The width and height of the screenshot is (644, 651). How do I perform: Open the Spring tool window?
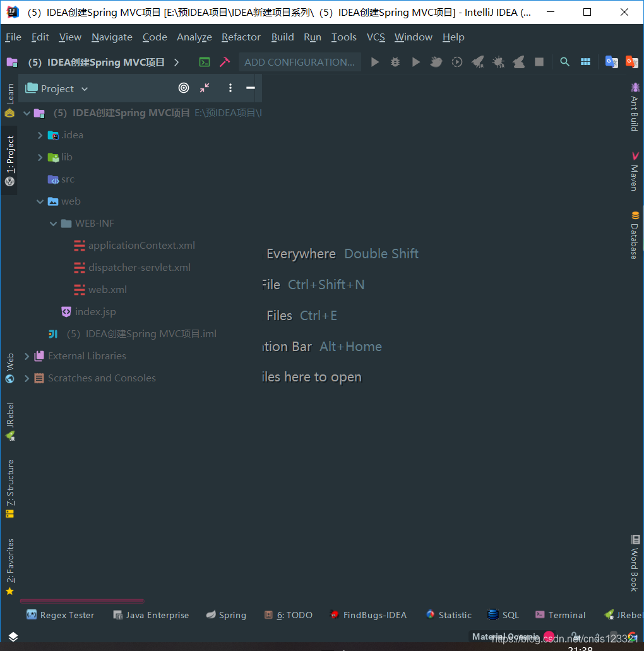pos(226,615)
